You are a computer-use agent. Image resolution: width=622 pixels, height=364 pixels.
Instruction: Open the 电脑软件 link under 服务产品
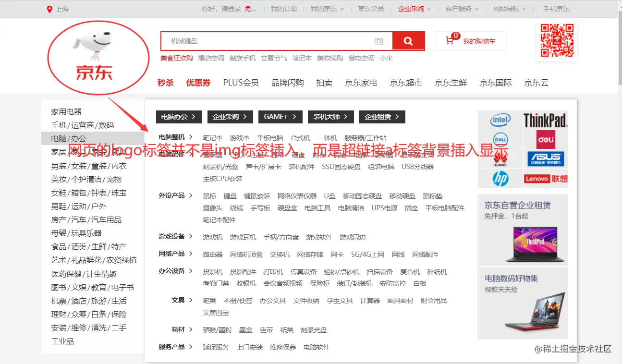coord(317,347)
